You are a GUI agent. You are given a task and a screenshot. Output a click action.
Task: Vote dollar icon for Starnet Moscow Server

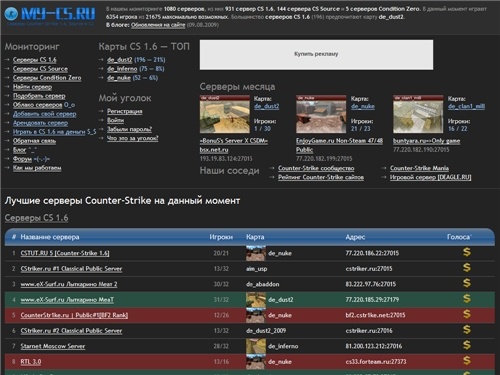click(x=467, y=345)
